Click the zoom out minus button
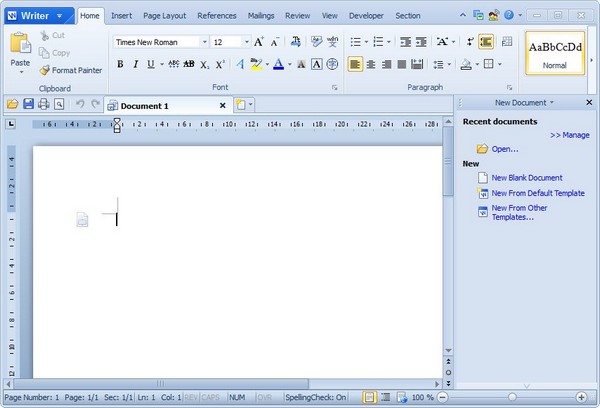The image size is (600, 408). [442, 397]
